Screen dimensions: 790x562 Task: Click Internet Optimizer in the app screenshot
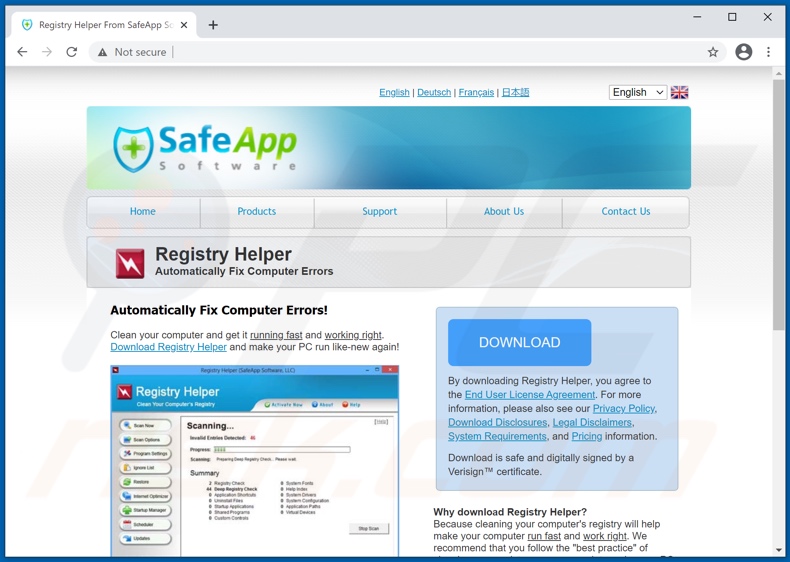tap(145, 496)
